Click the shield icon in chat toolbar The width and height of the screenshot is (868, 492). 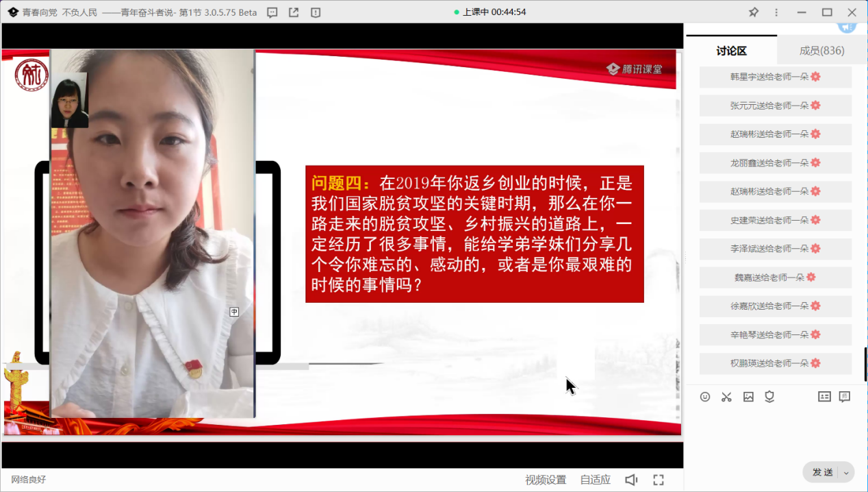tap(769, 397)
